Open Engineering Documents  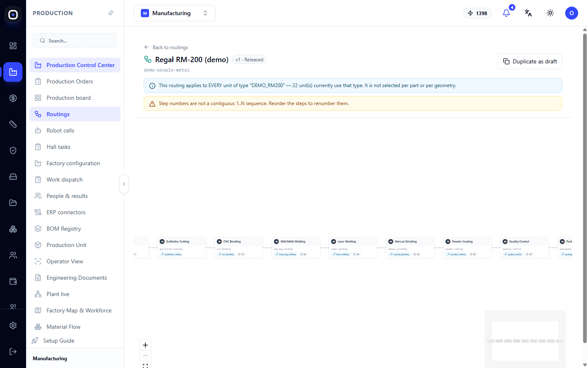click(x=75, y=278)
